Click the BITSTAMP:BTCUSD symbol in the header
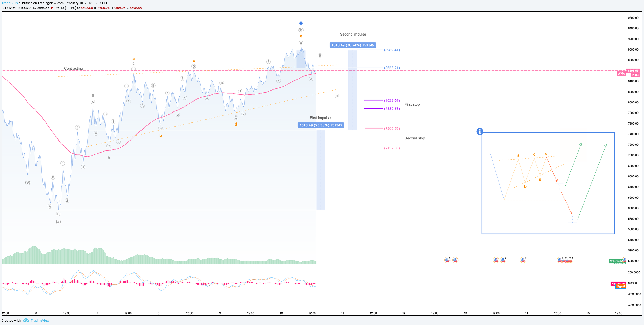This screenshot has height=325, width=644. pyautogui.click(x=16, y=8)
